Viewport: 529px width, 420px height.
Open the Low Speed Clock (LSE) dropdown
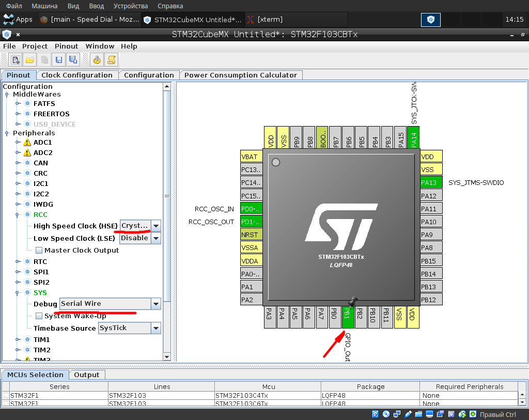click(156, 238)
